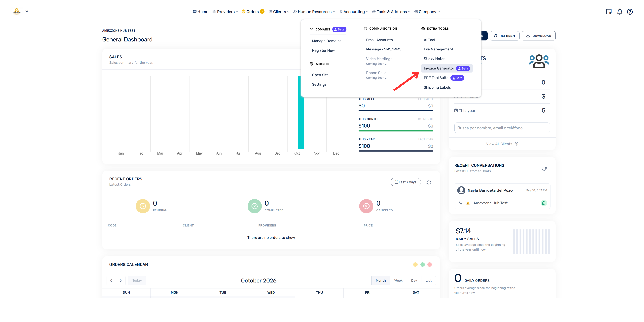Screen dimensions: 644x322
Task: Switch calendar to Week view
Action: 398,281
